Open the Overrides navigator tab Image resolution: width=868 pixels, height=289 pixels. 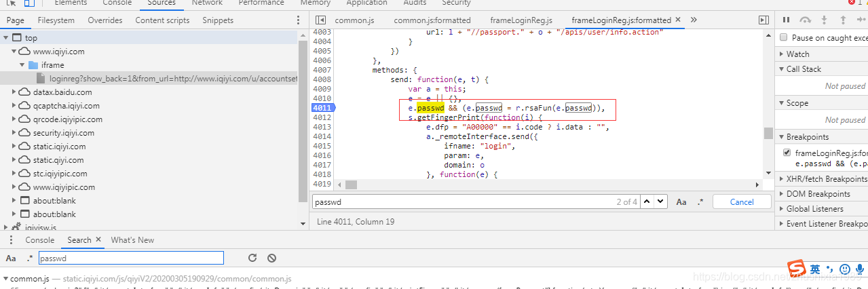105,20
